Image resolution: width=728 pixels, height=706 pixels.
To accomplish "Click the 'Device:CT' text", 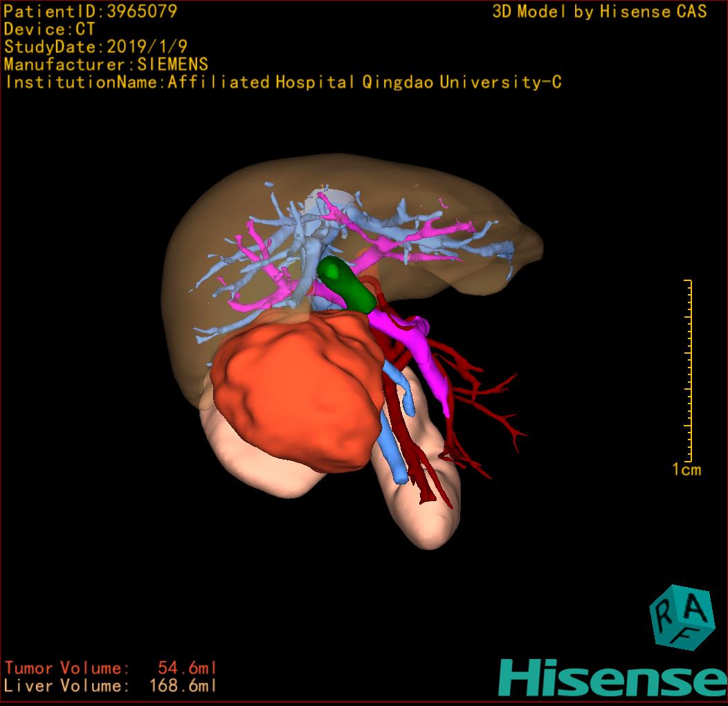I will [x=49, y=29].
